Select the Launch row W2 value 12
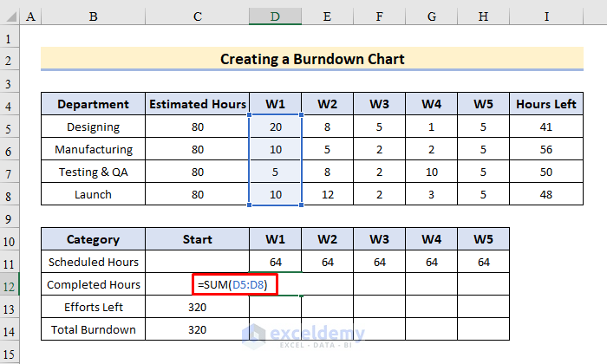The image size is (607, 364). pyautogui.click(x=327, y=195)
